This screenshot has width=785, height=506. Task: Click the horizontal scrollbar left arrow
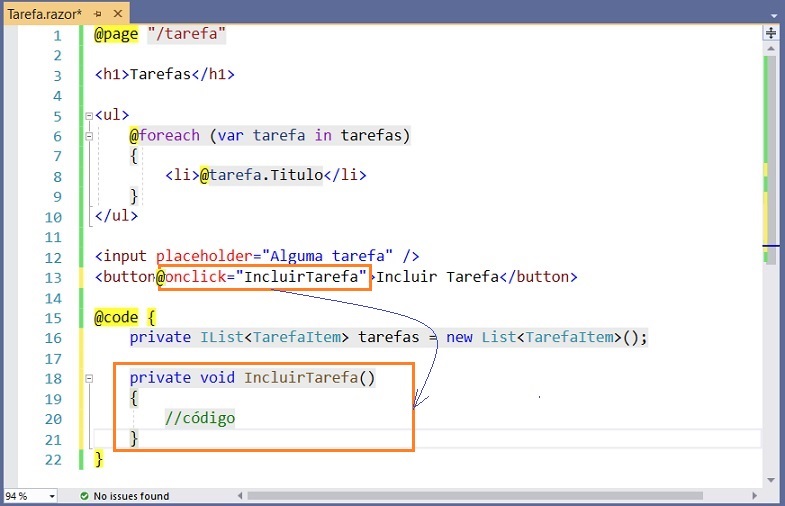[240, 495]
